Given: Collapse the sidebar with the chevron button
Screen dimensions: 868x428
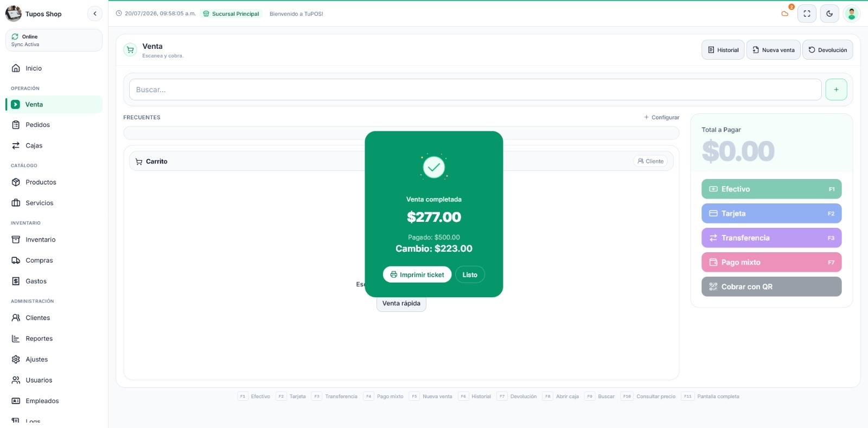Looking at the screenshot, I should (95, 14).
